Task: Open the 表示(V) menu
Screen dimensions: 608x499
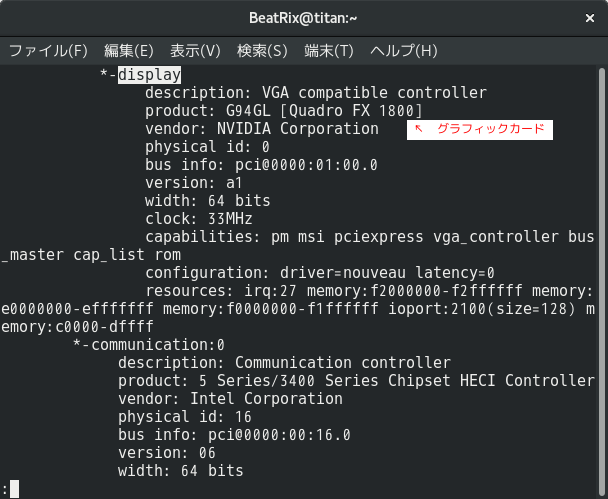Action: [195, 51]
